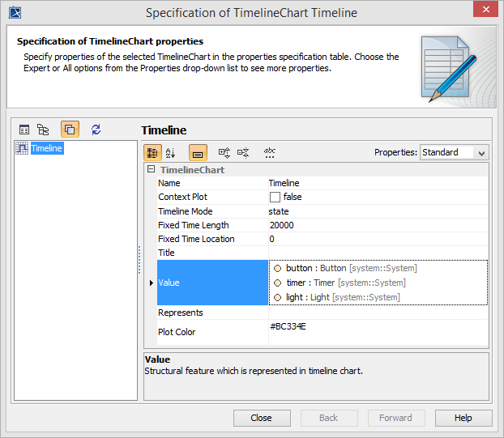The image size is (504, 438).
Task: Click the refresh arrows icon
Action: tap(96, 130)
